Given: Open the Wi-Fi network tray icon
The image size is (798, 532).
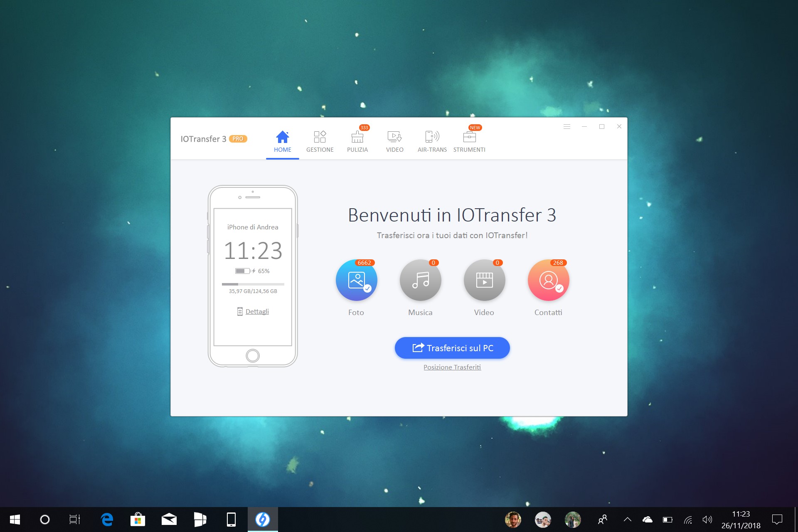Looking at the screenshot, I should pos(688,520).
